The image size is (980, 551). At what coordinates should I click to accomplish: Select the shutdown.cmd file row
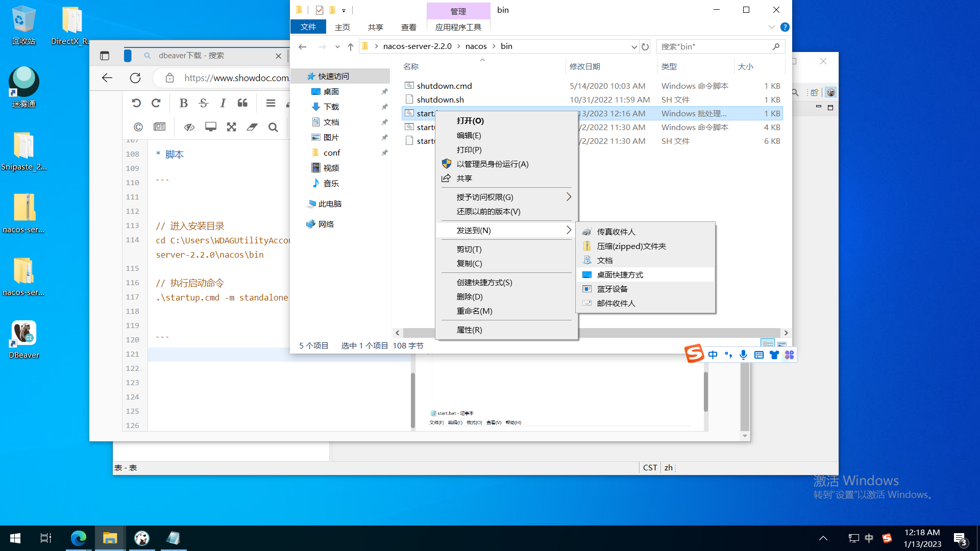click(592, 86)
